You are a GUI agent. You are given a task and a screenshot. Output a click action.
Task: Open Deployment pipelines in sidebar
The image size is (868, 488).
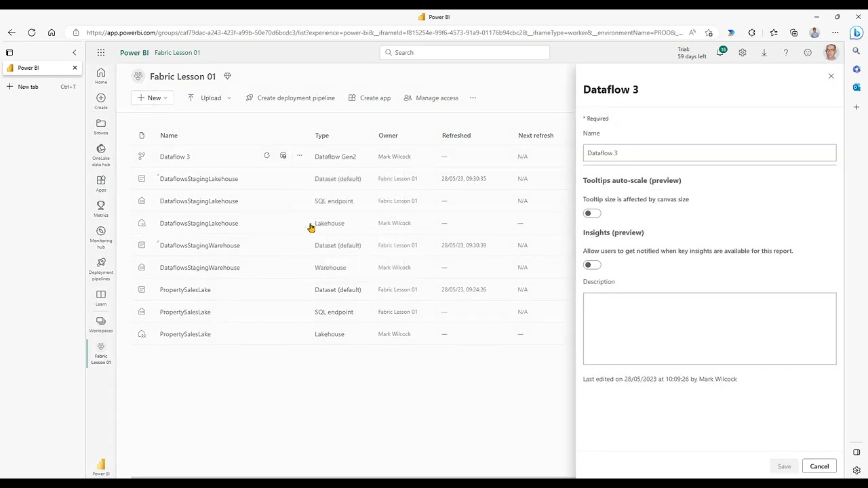pyautogui.click(x=101, y=269)
